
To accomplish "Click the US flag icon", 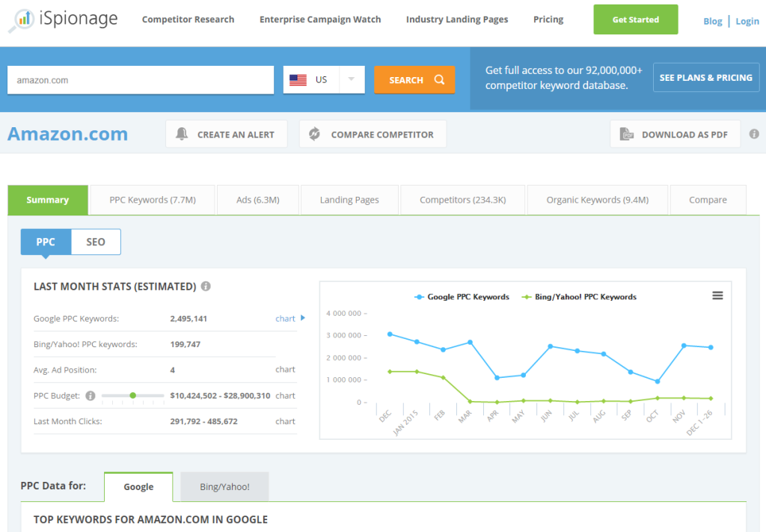I will coord(298,79).
